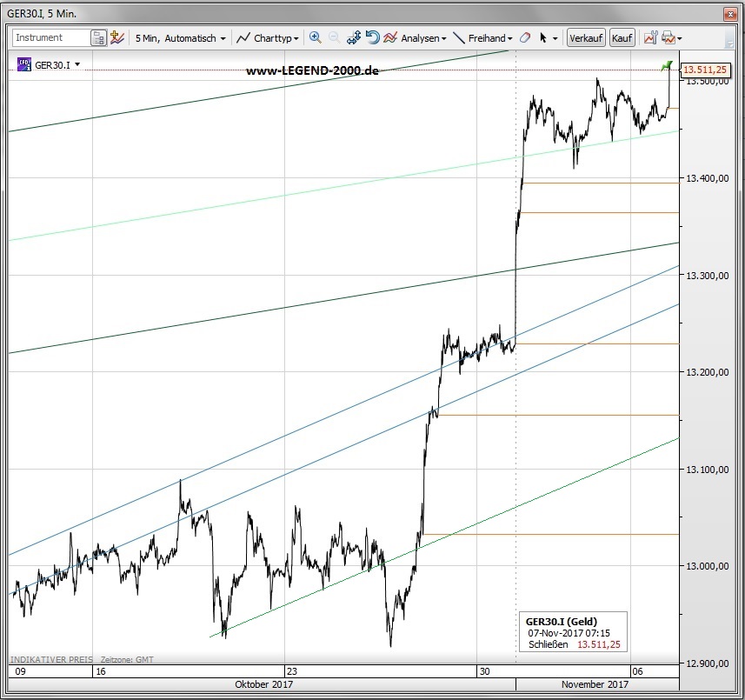Open the 5 Min, Automatisch interval dropdown
The height and width of the screenshot is (700, 745).
coord(180,38)
